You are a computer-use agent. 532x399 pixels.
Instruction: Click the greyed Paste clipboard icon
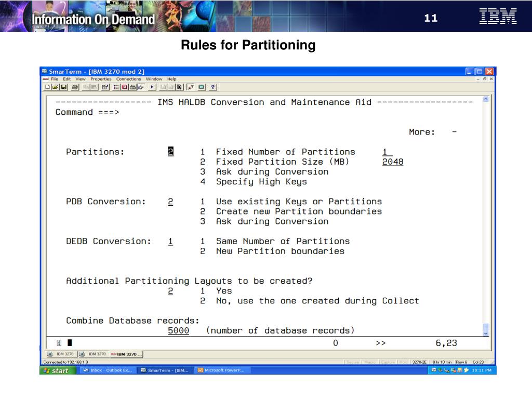coord(95,87)
